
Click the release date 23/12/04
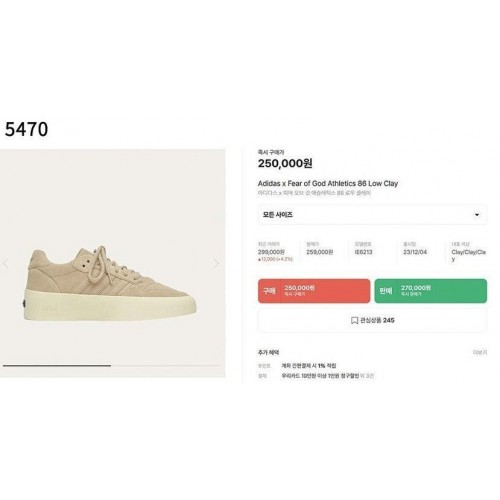(x=415, y=252)
